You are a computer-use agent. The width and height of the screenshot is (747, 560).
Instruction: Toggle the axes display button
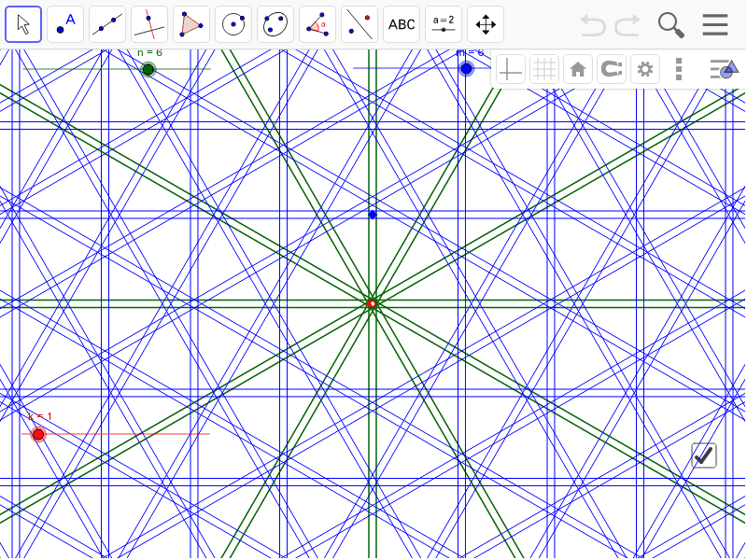point(510,69)
